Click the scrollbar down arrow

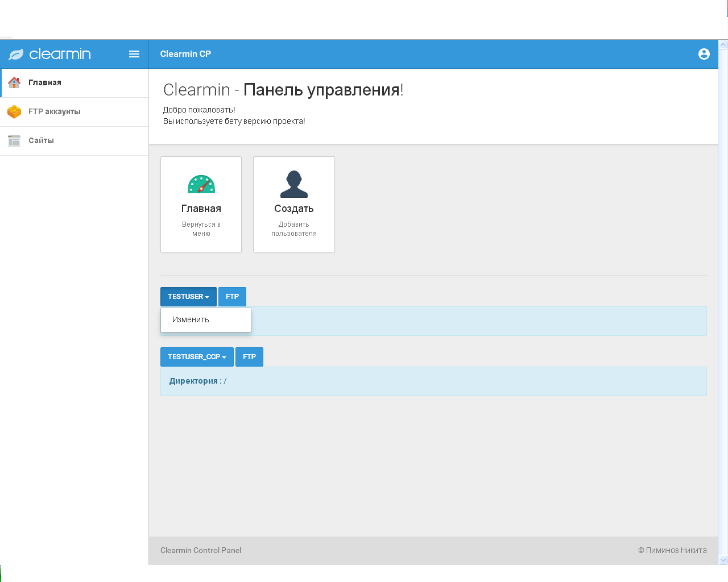[x=723, y=560]
